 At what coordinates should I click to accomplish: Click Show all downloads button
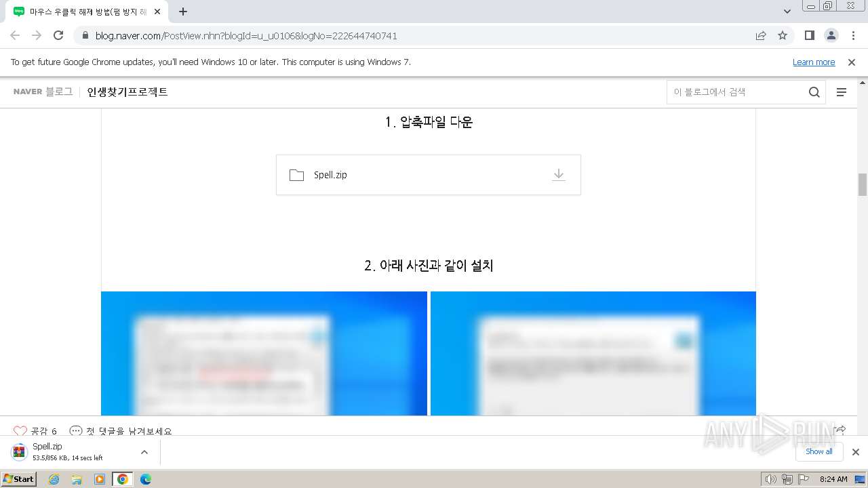pyautogui.click(x=819, y=451)
